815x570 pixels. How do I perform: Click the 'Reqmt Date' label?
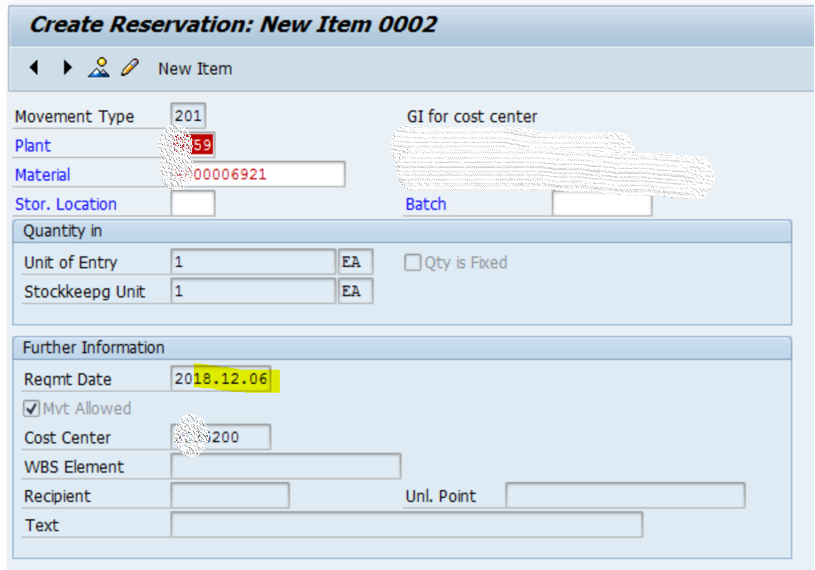click(x=68, y=379)
